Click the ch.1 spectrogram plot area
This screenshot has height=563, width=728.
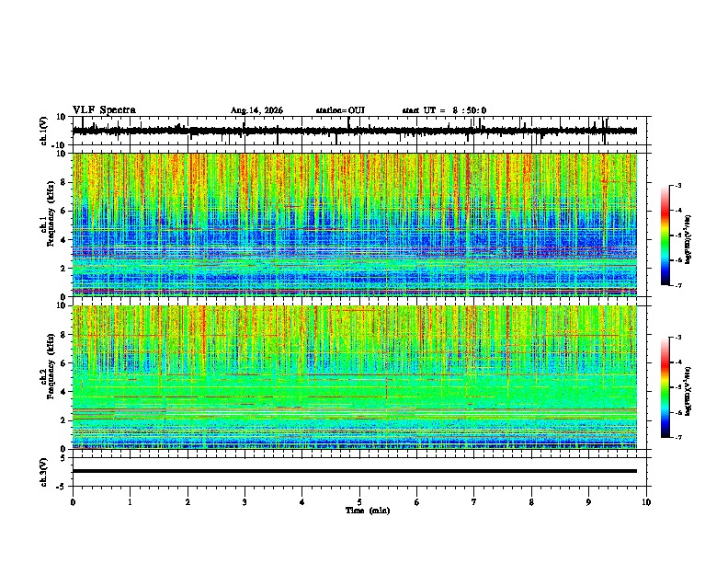pyautogui.click(x=355, y=224)
